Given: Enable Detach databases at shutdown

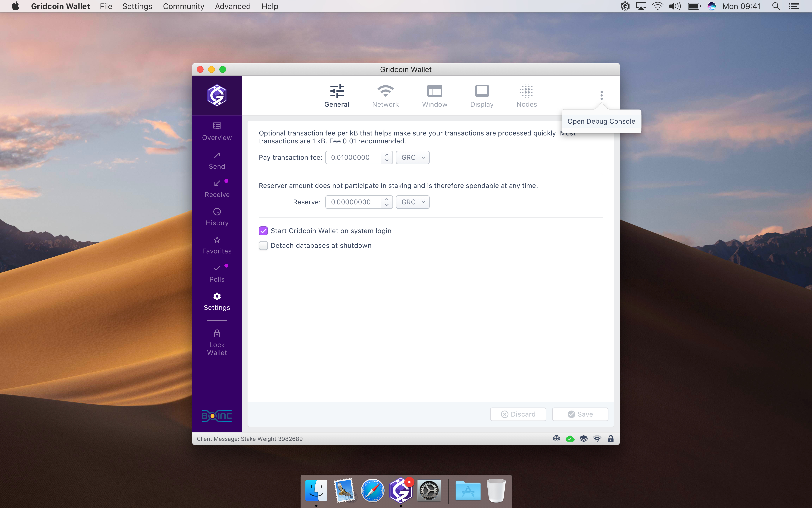Looking at the screenshot, I should [x=263, y=246].
